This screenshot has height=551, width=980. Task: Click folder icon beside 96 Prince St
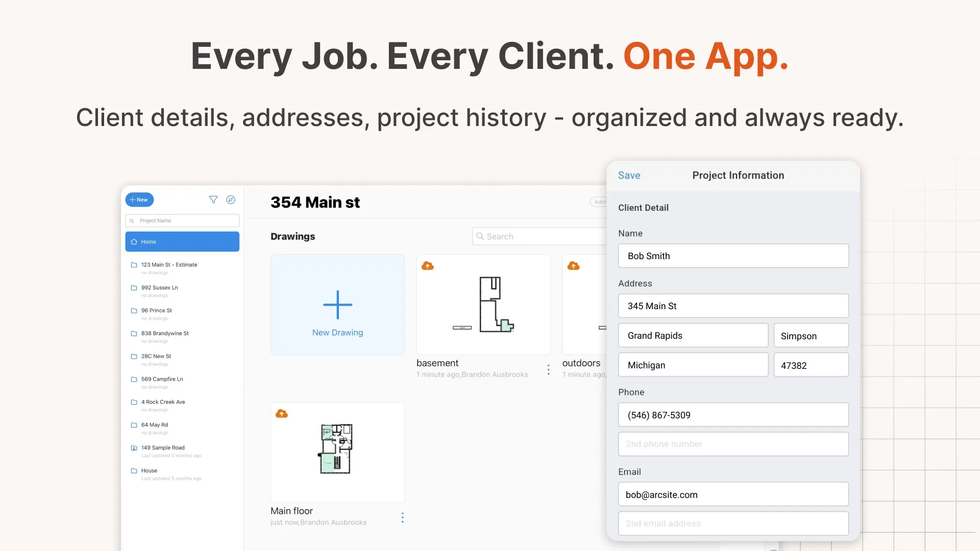(x=134, y=311)
